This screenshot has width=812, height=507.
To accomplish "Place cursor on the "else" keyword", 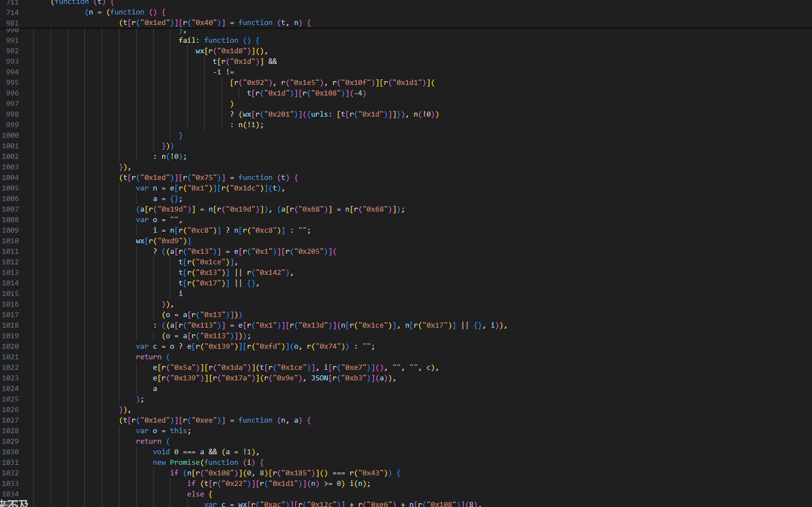I will pos(195,494).
